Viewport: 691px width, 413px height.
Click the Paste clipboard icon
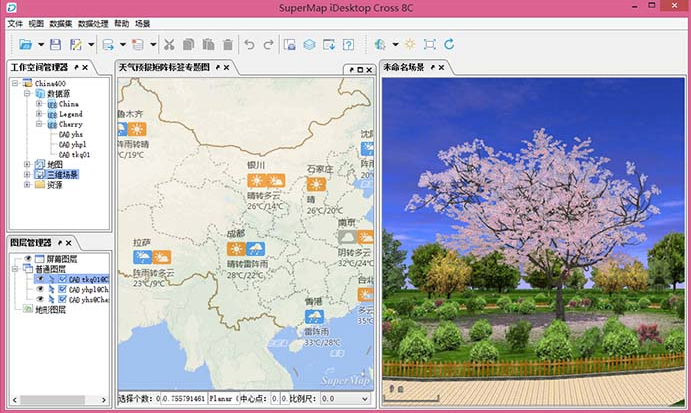pyautogui.click(x=208, y=45)
